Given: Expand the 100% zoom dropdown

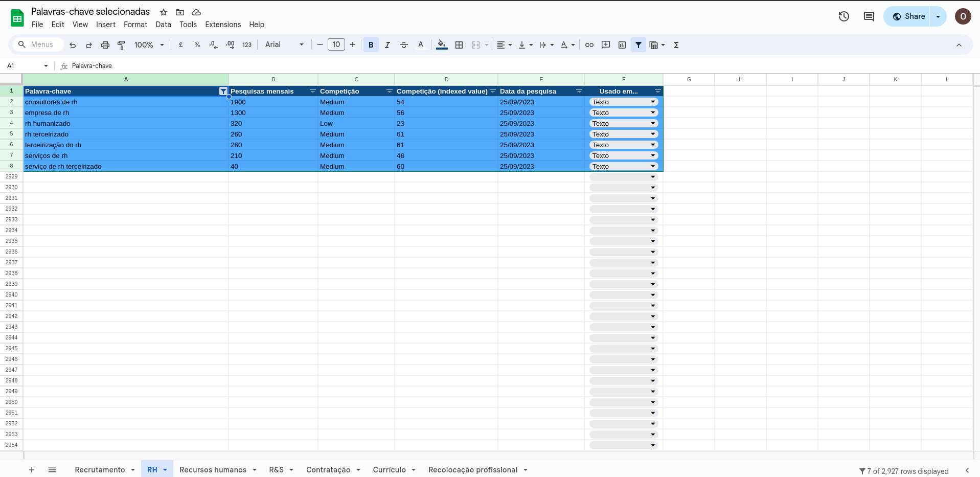Looking at the screenshot, I should (x=149, y=45).
